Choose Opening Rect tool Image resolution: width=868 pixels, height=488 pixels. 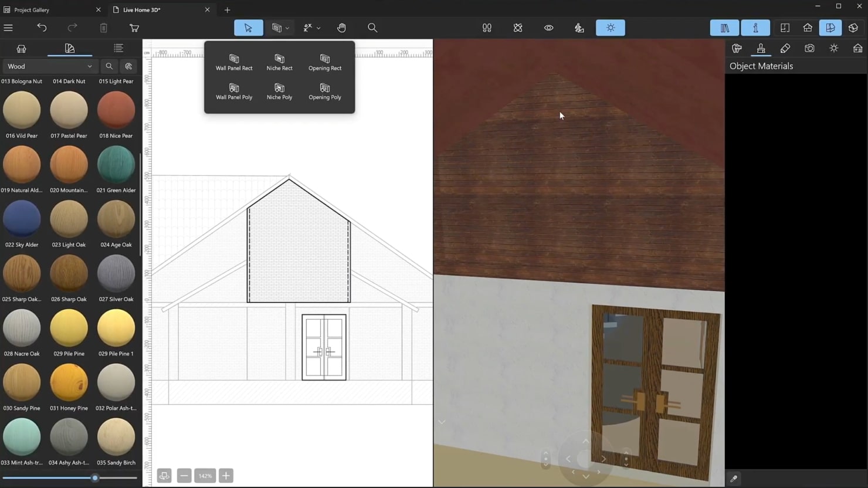point(325,62)
